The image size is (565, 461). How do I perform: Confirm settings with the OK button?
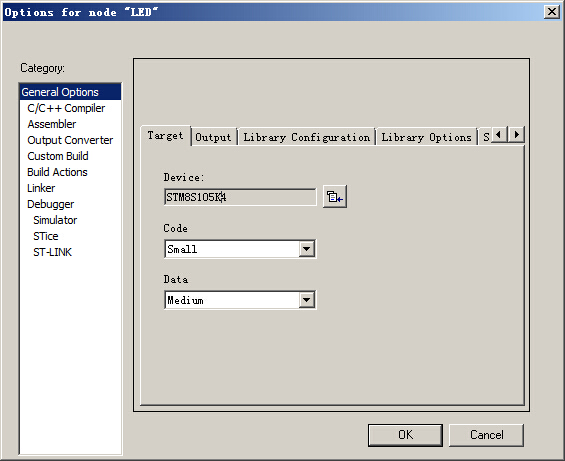coord(405,435)
